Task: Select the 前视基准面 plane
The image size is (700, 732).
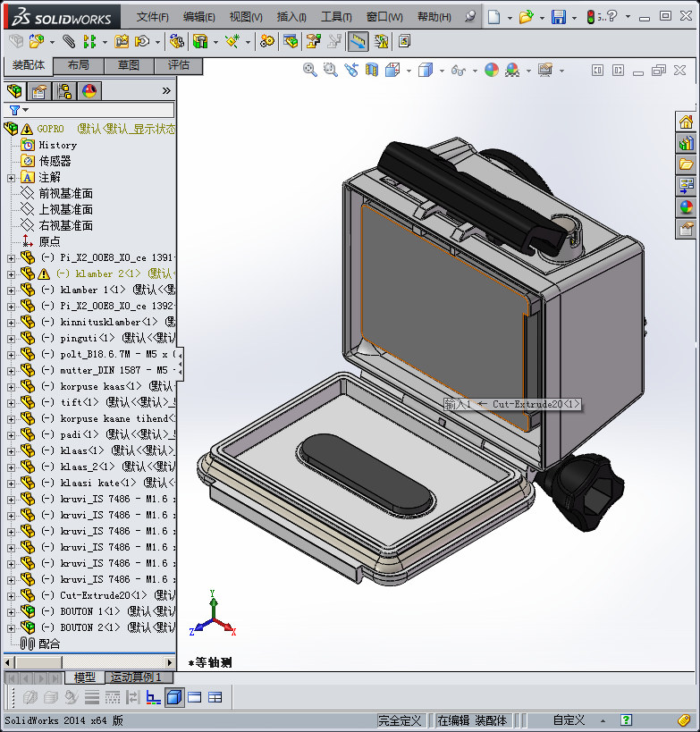Action: (x=65, y=193)
